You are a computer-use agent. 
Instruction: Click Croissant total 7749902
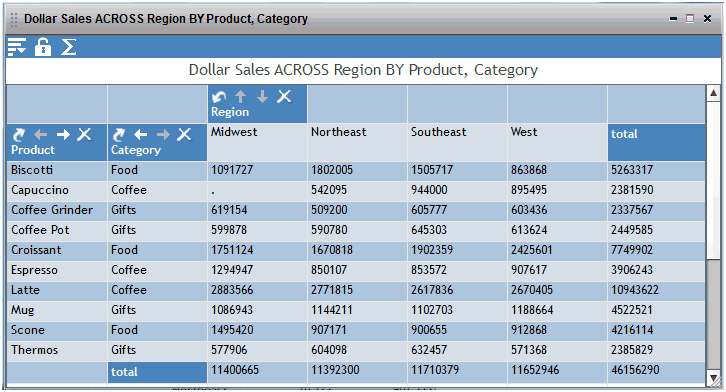tap(632, 250)
